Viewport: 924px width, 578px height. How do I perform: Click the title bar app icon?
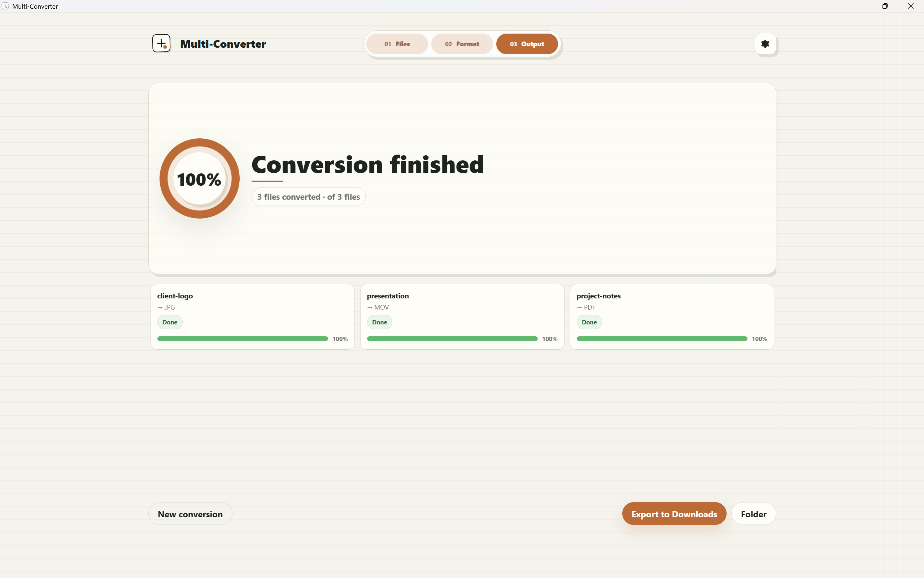(x=5, y=6)
